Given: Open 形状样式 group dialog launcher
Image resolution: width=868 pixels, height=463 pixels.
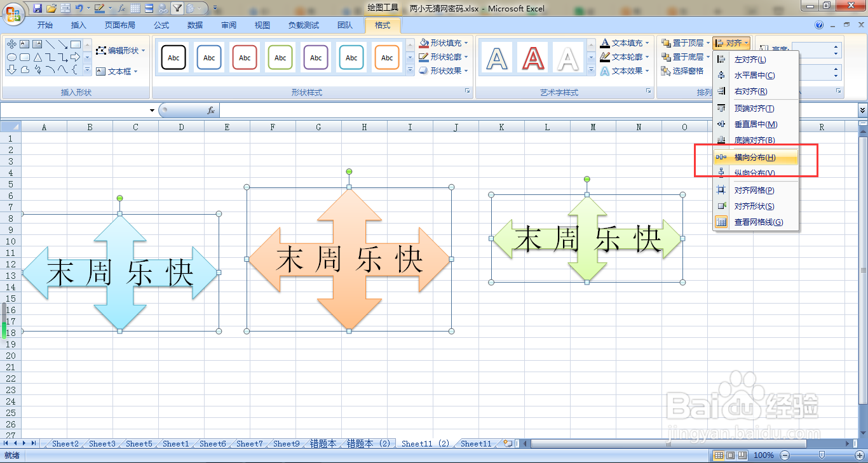Looking at the screenshot, I should (468, 91).
